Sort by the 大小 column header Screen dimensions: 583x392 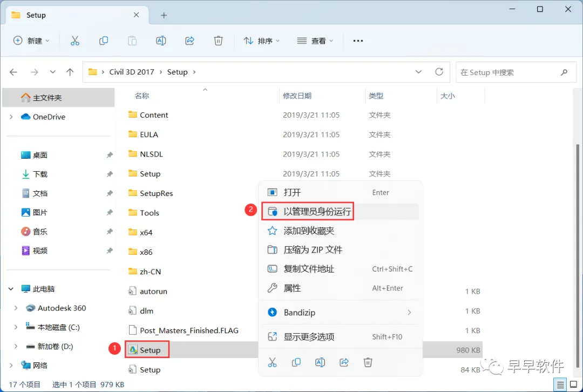click(448, 96)
